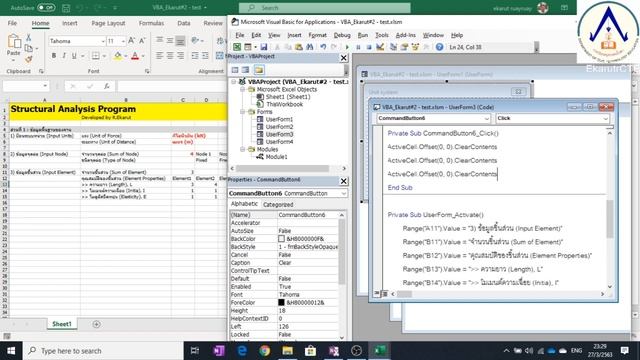640x360 pixels.
Task: Open the Format menu in VBA editor
Action: [317, 35]
